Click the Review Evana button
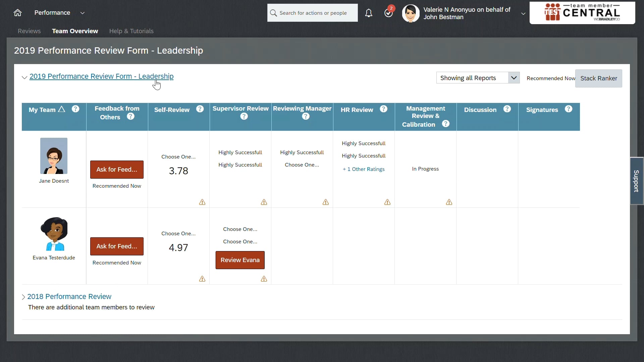 point(240,260)
